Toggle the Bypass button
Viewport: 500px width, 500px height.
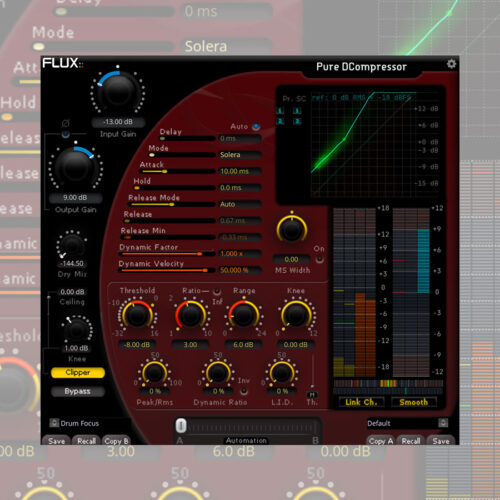coord(78,391)
